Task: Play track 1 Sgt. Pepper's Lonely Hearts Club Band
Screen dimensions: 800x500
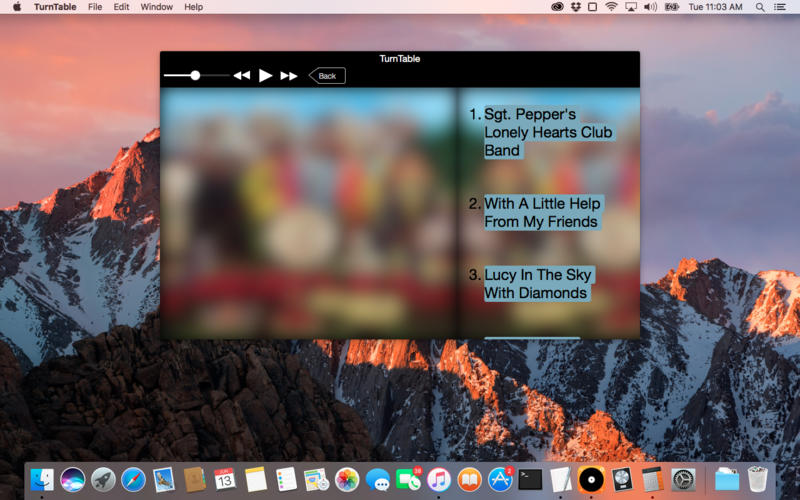Action: click(547, 132)
